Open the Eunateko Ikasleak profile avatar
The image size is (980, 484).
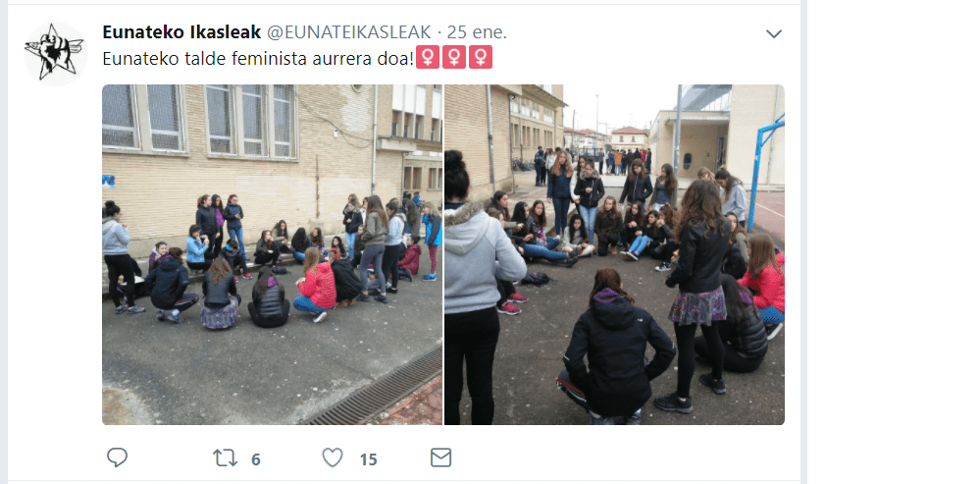pos(55,53)
